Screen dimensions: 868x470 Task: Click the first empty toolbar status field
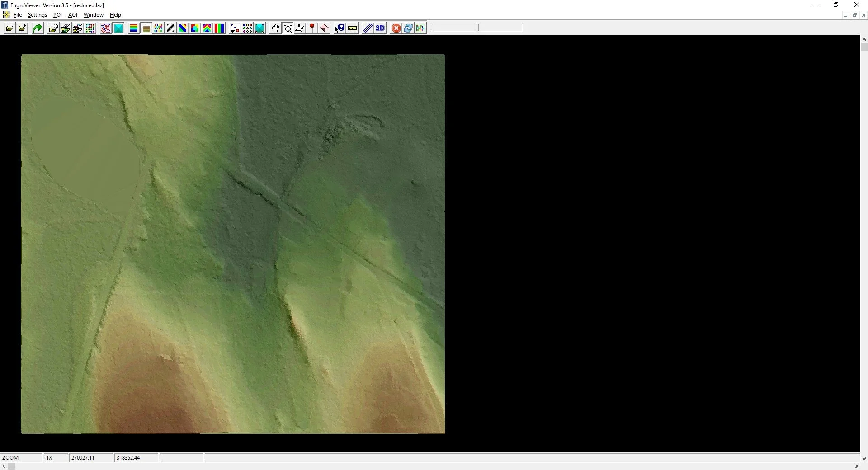[x=453, y=28]
